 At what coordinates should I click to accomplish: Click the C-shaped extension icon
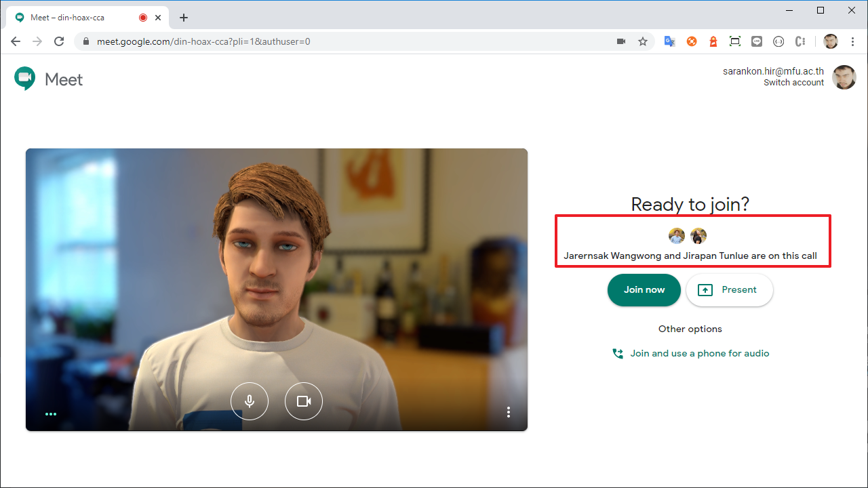[800, 41]
